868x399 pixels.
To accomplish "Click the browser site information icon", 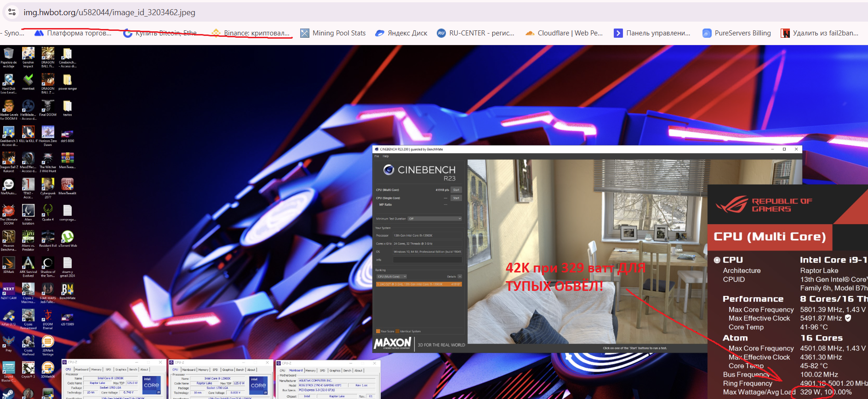I will [12, 12].
